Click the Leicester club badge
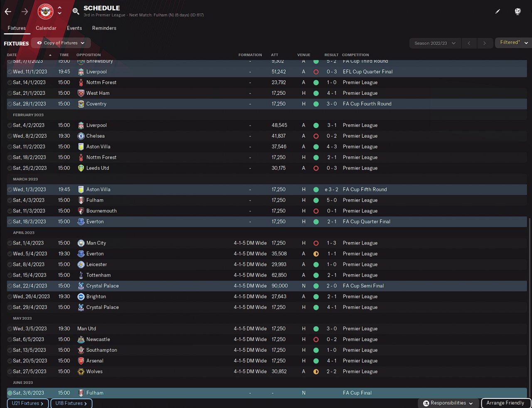This screenshot has width=532, height=408. click(x=81, y=265)
